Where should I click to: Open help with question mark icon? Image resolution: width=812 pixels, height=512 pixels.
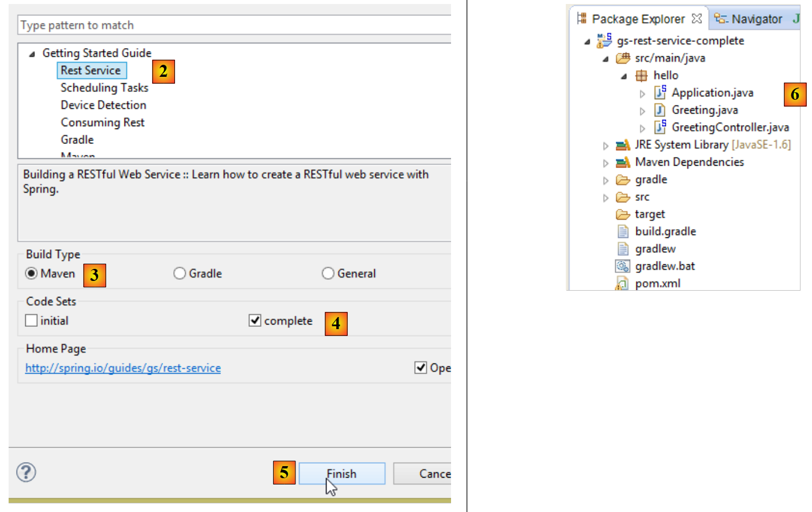click(26, 472)
